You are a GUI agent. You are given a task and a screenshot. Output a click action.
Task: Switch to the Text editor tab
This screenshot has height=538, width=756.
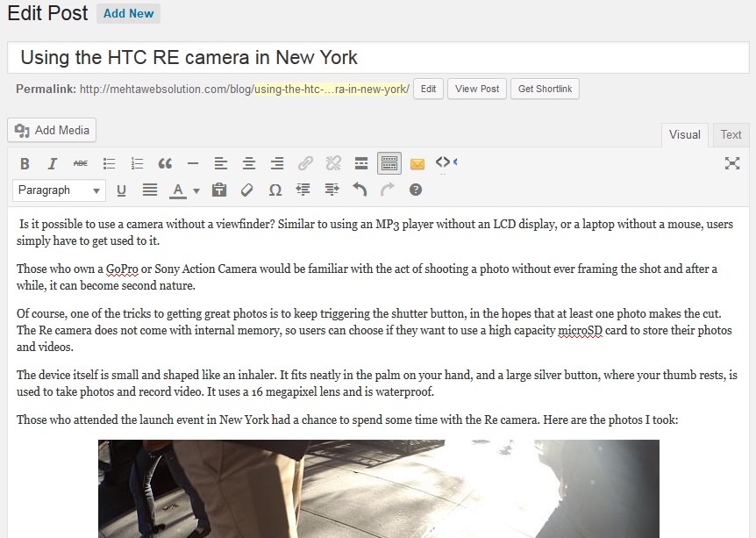731,134
